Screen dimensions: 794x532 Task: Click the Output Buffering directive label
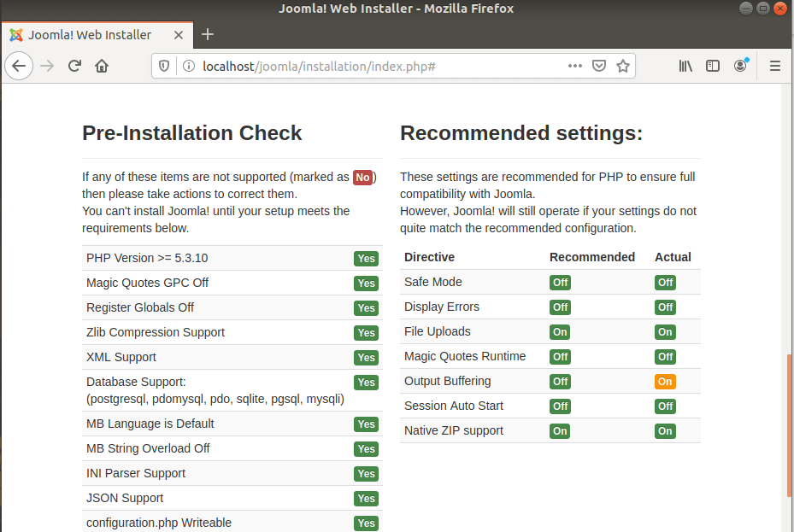448,381
